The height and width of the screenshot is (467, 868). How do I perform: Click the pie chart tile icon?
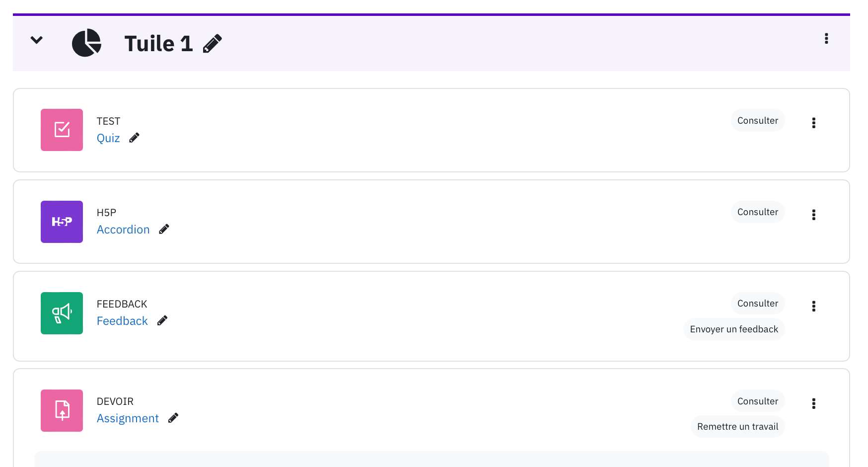(87, 43)
